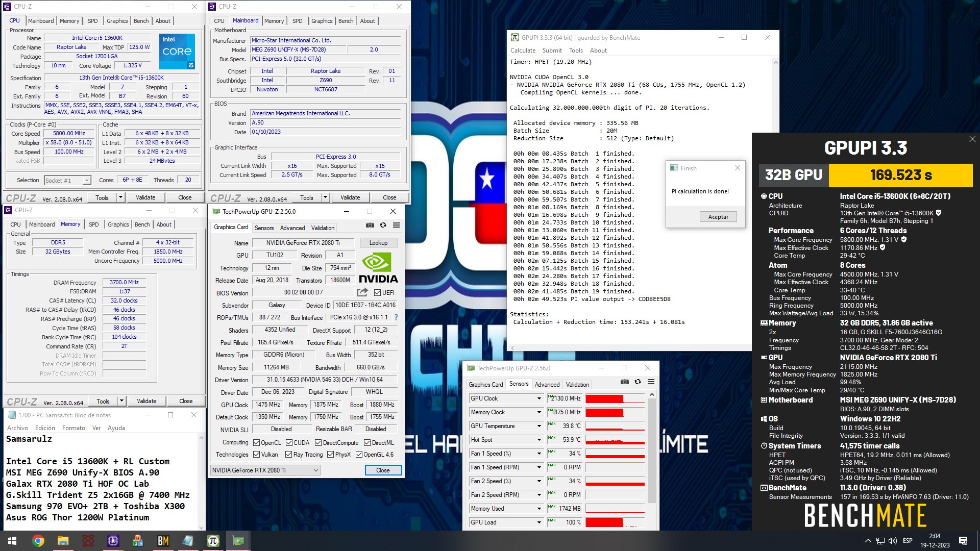980x551 pixels.
Task: Expand the Memory Used sensor dropdown
Action: (538, 509)
